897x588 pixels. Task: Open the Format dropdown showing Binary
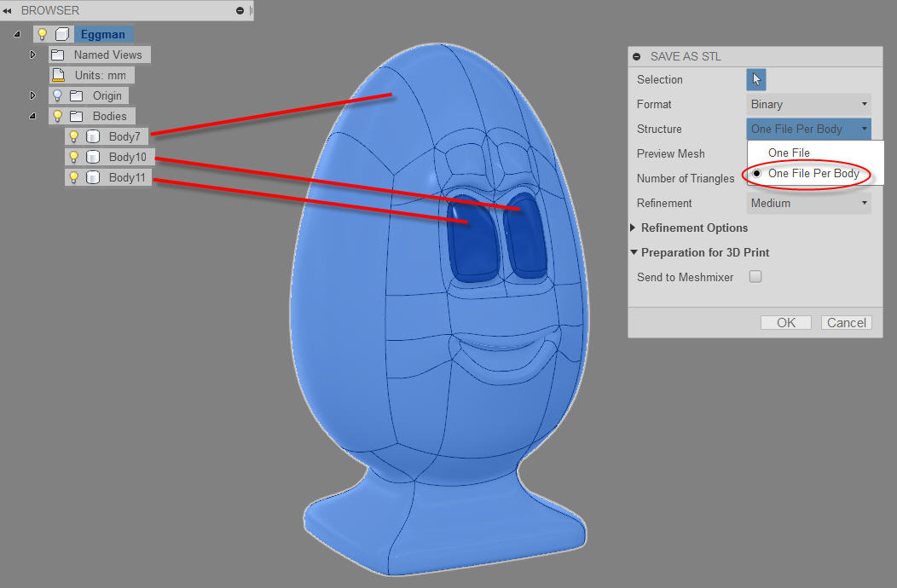pos(808,104)
